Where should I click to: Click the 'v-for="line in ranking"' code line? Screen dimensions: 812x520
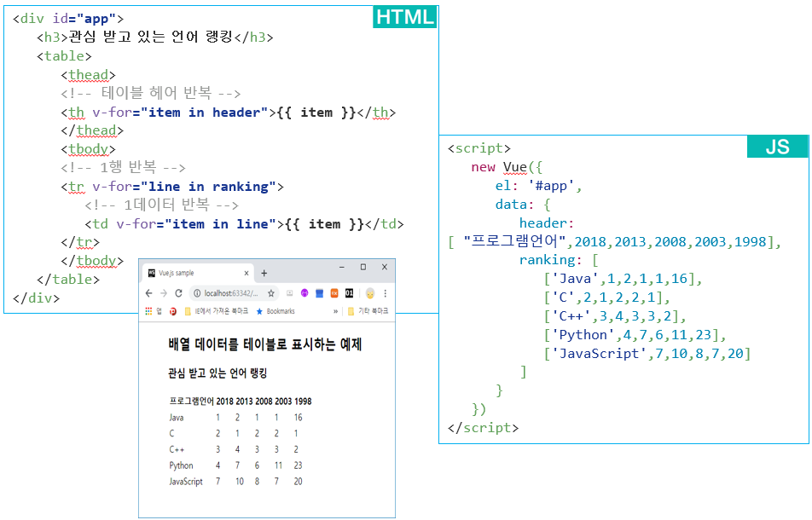coord(172,187)
